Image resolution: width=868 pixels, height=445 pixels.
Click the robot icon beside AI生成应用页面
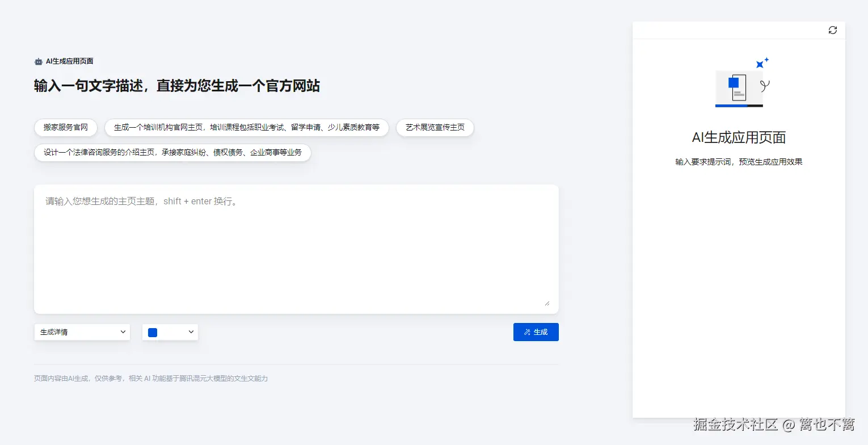pyautogui.click(x=39, y=61)
